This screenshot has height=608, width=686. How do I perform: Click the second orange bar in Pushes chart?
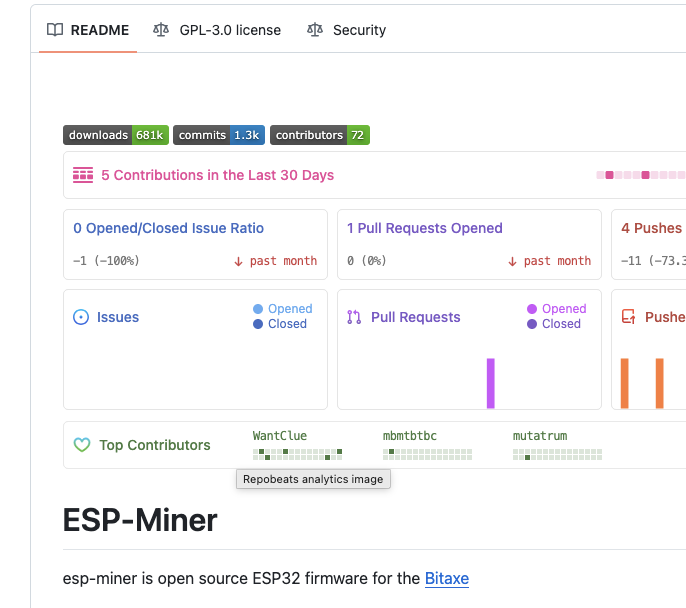click(660, 384)
